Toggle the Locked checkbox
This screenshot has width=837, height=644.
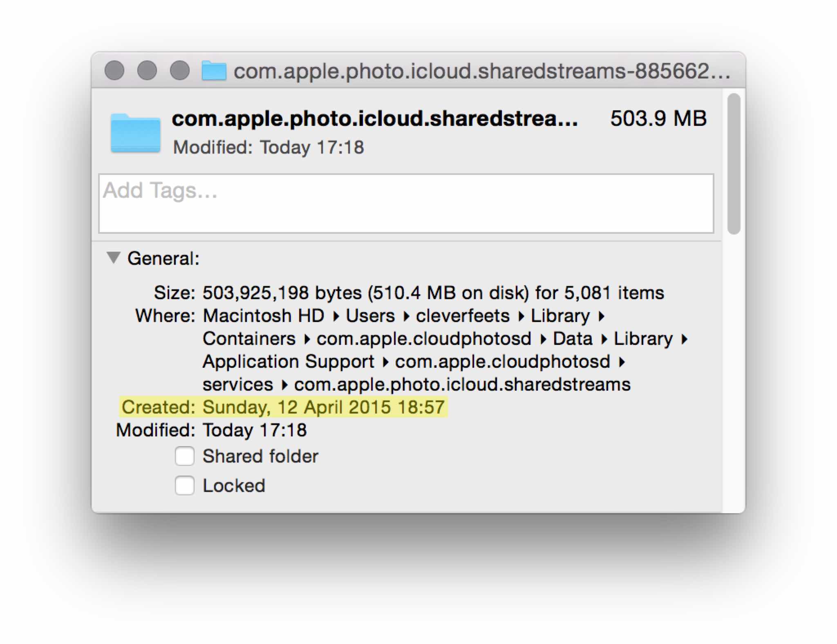185,485
